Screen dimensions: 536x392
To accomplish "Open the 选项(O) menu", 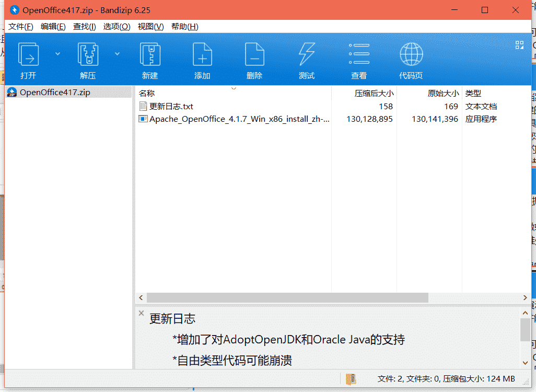I will coord(116,27).
